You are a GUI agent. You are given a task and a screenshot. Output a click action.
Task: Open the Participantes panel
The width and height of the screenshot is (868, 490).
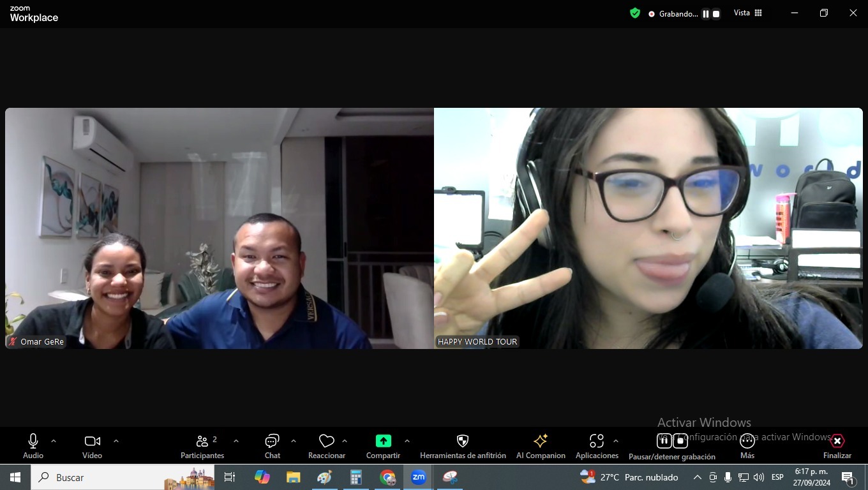coord(202,446)
